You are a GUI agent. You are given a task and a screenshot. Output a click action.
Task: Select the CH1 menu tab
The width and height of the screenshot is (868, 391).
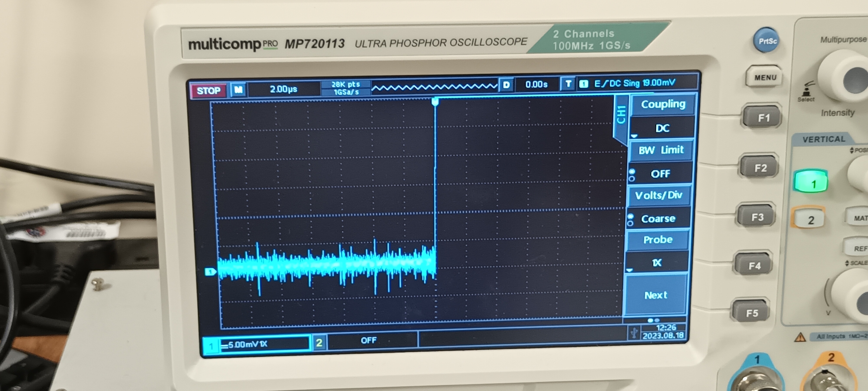pyautogui.click(x=621, y=115)
